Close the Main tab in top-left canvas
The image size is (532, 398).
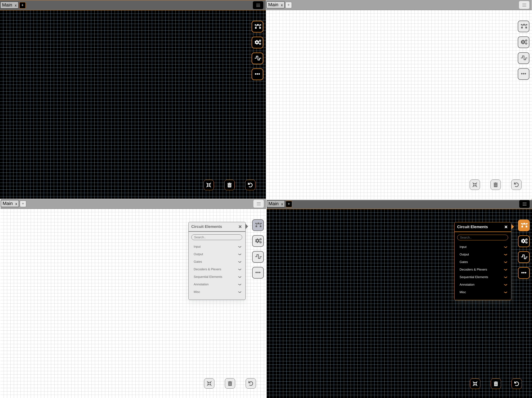(16, 5)
